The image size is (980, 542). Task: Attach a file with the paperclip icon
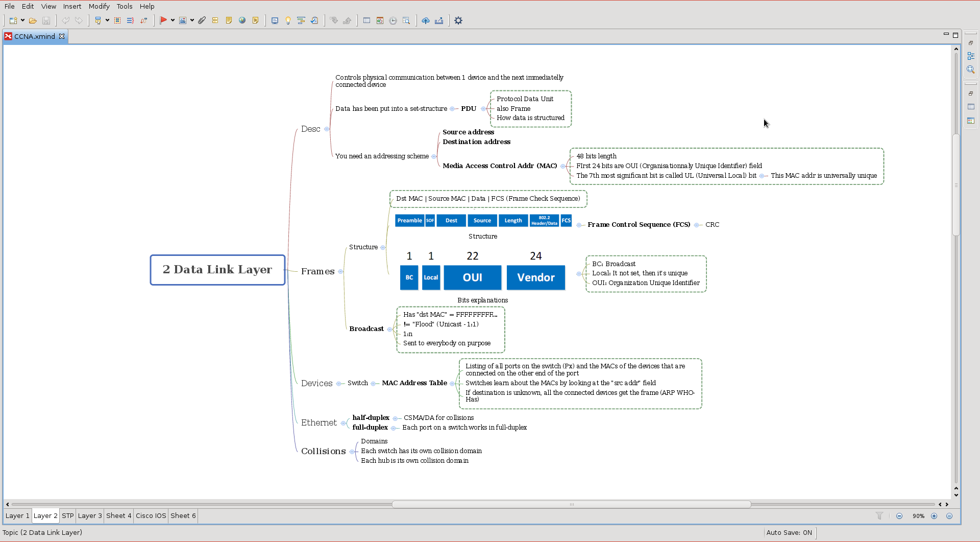tap(202, 20)
